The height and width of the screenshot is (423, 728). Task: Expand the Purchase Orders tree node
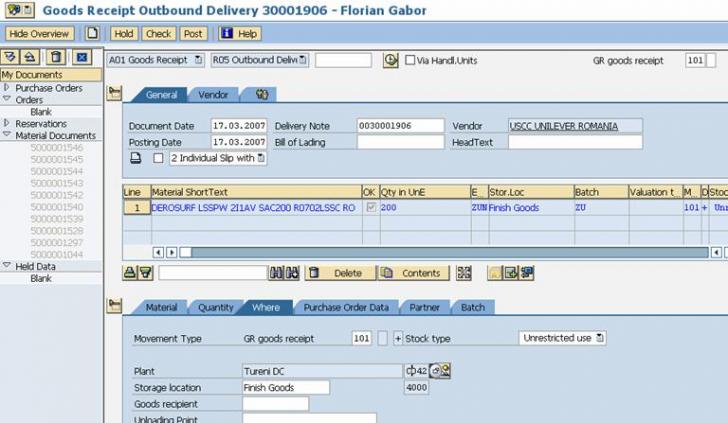click(x=7, y=88)
